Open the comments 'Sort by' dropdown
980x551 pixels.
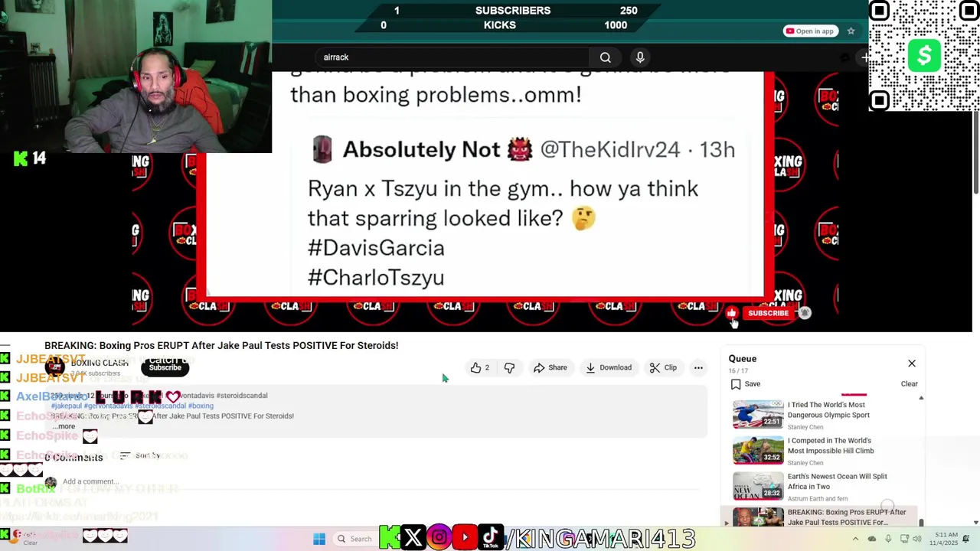(x=139, y=455)
